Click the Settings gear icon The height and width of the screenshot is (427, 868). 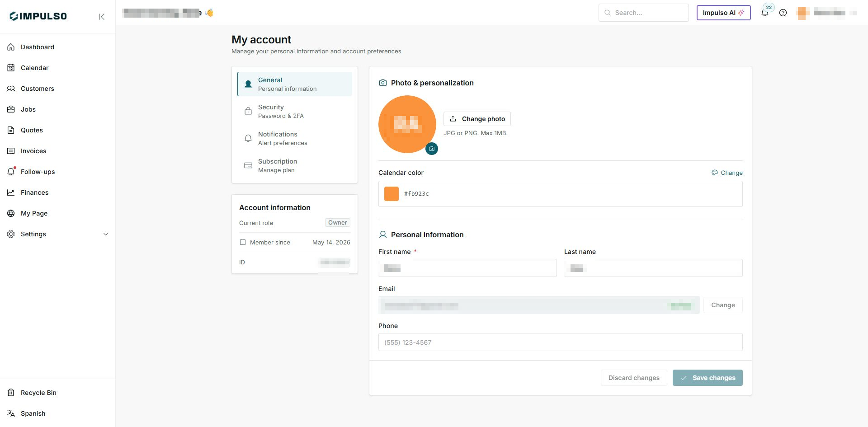point(11,234)
